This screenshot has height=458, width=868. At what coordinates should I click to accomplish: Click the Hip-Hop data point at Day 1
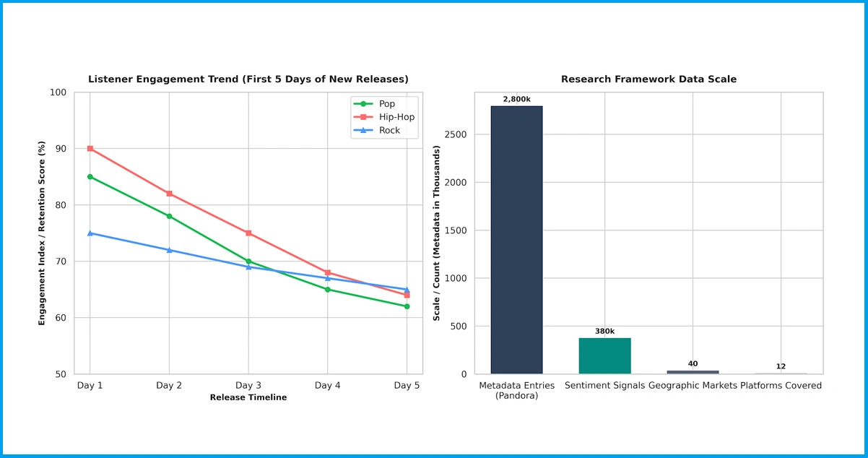[x=90, y=149]
